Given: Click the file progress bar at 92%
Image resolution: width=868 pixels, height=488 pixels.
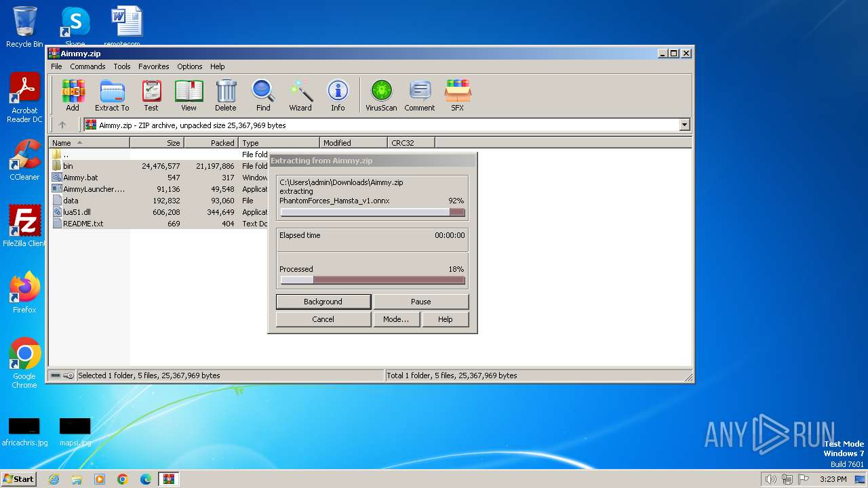Looking at the screenshot, I should pyautogui.click(x=372, y=212).
